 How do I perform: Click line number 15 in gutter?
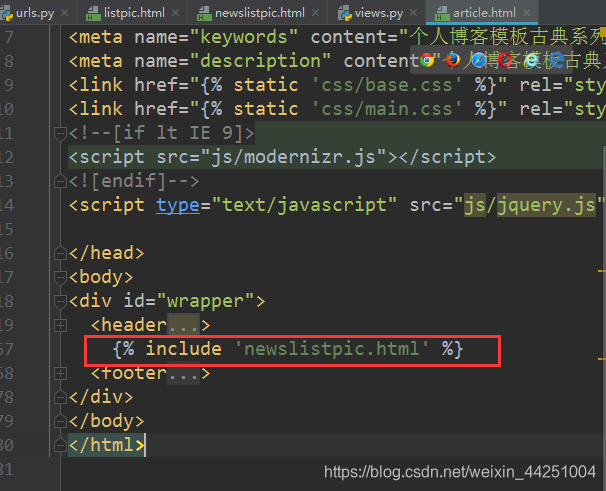tap(6, 229)
